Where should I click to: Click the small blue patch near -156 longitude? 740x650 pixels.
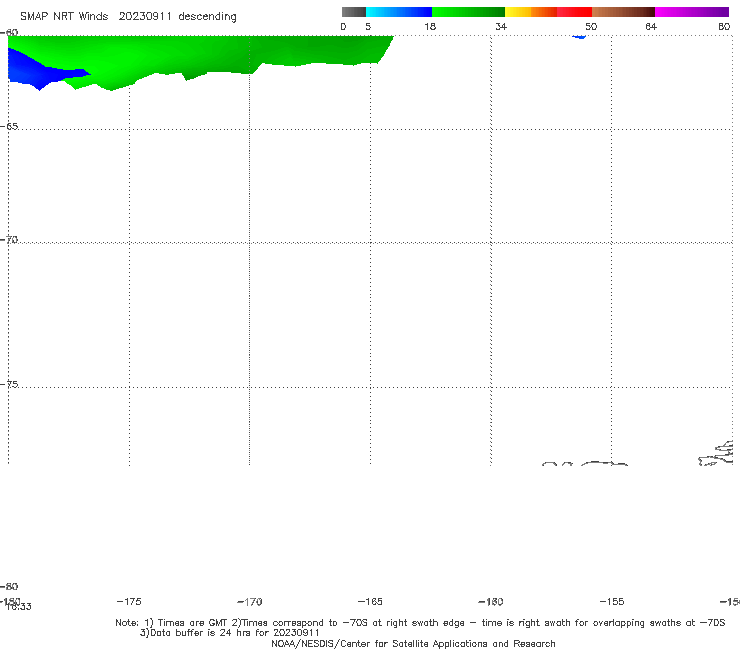click(x=579, y=37)
